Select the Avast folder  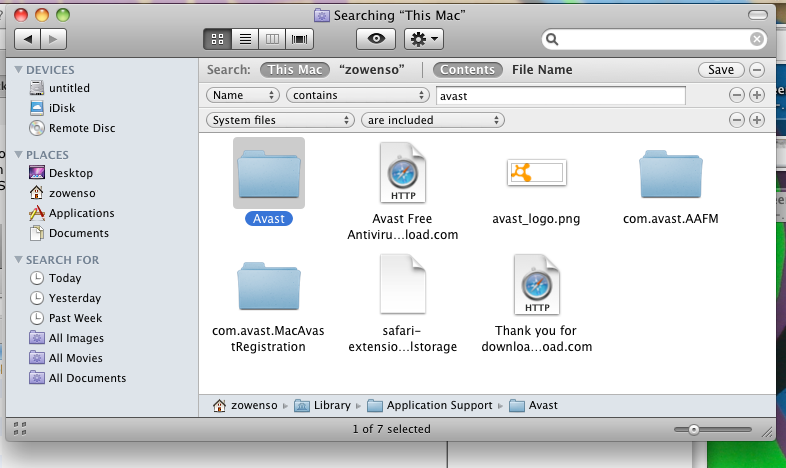coord(269,173)
